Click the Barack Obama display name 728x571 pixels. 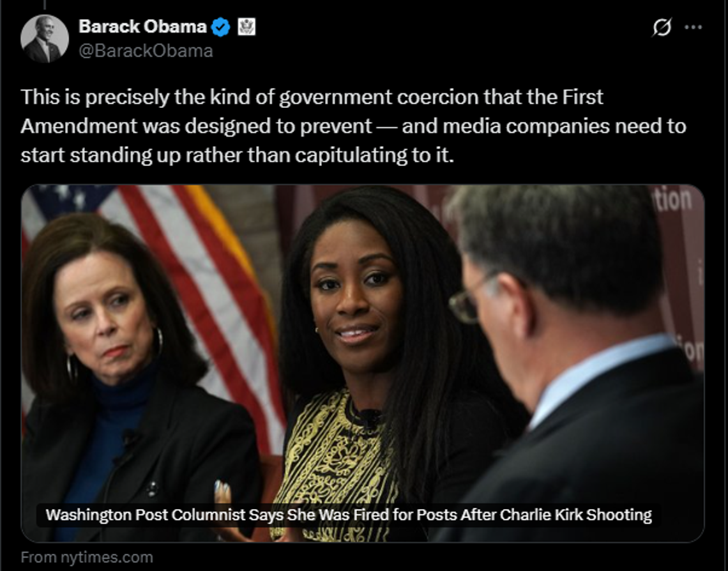142,26
